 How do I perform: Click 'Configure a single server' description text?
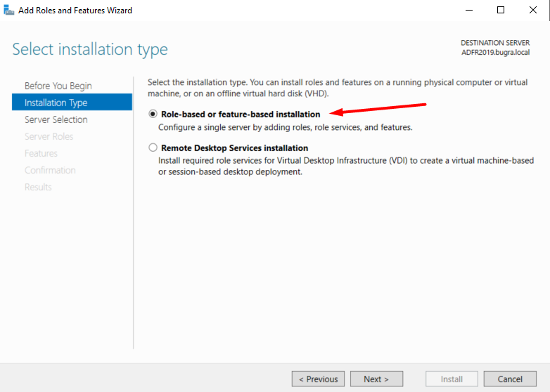coord(285,127)
